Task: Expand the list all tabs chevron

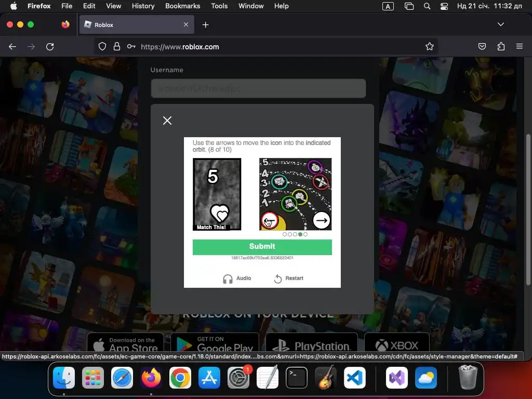Action: [501, 24]
